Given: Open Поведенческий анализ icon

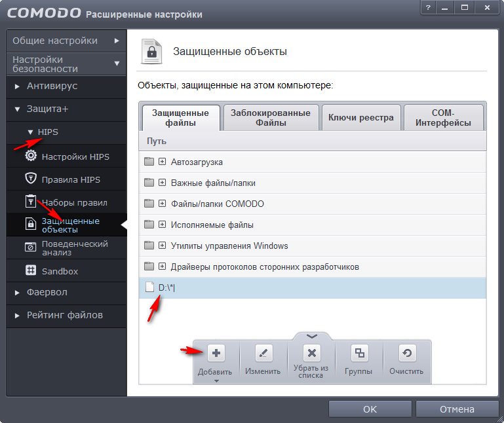Looking at the screenshot, I should [x=31, y=248].
